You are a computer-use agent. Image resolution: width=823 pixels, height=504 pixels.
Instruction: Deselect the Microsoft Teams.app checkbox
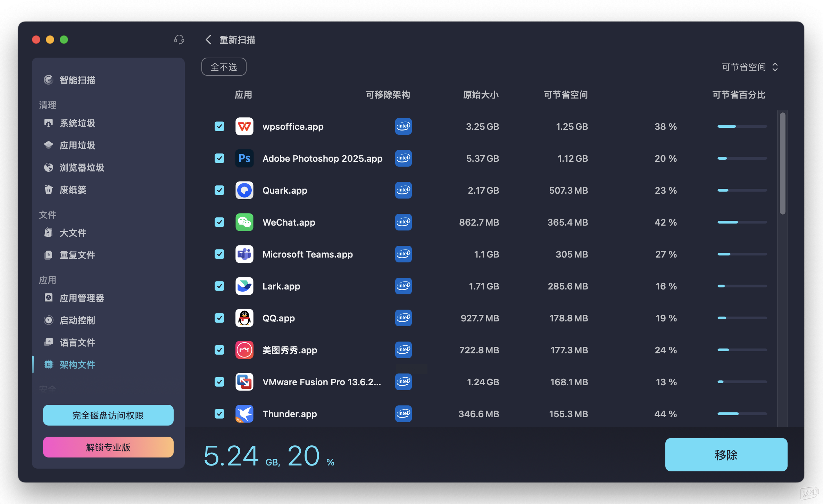coord(219,254)
